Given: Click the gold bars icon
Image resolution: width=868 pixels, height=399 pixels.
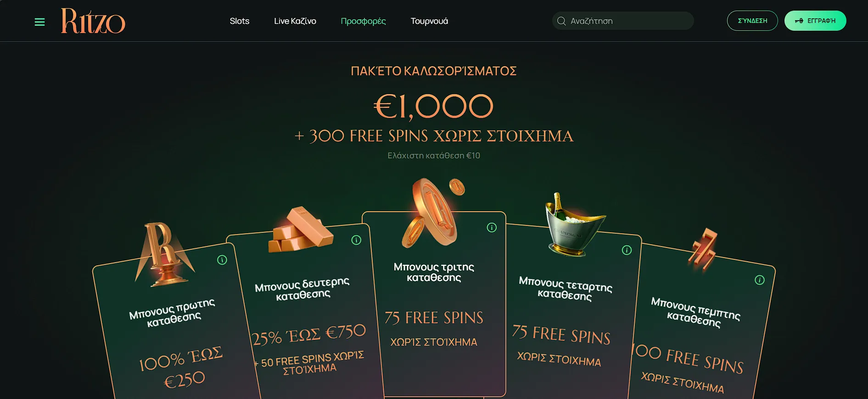Looking at the screenshot, I should 300,229.
